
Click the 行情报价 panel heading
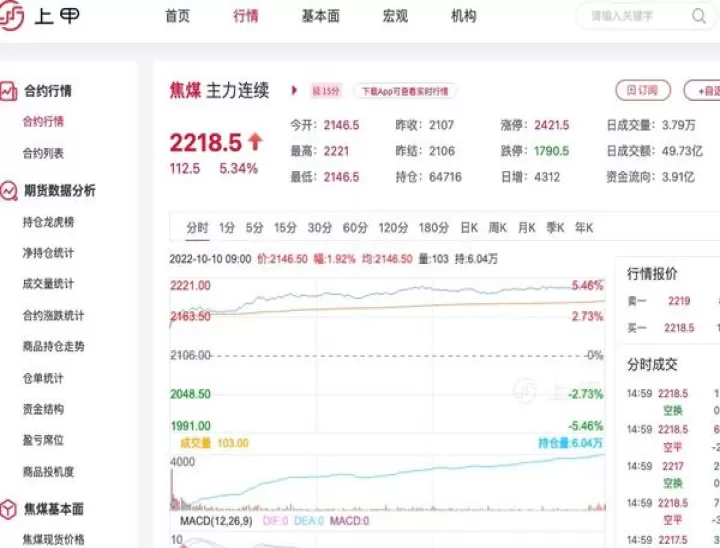coord(652,274)
